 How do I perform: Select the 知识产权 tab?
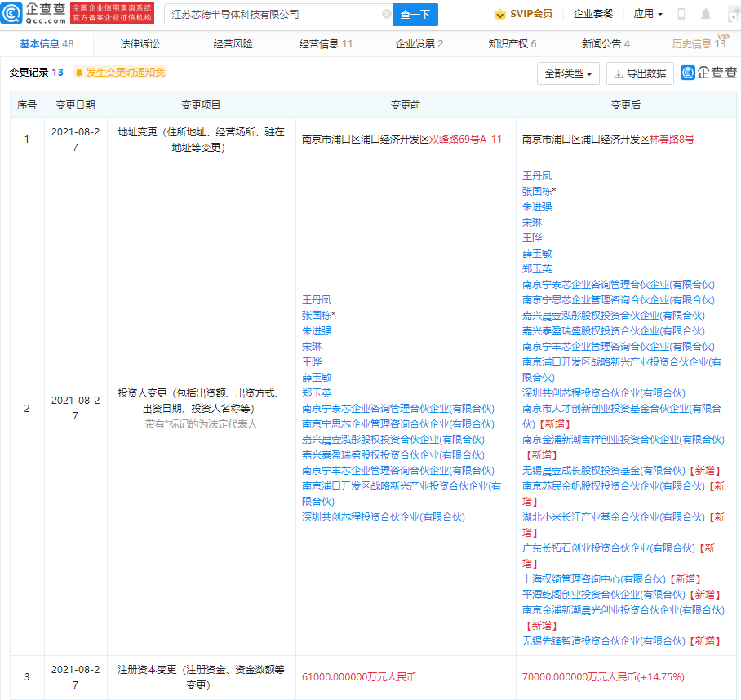point(512,44)
